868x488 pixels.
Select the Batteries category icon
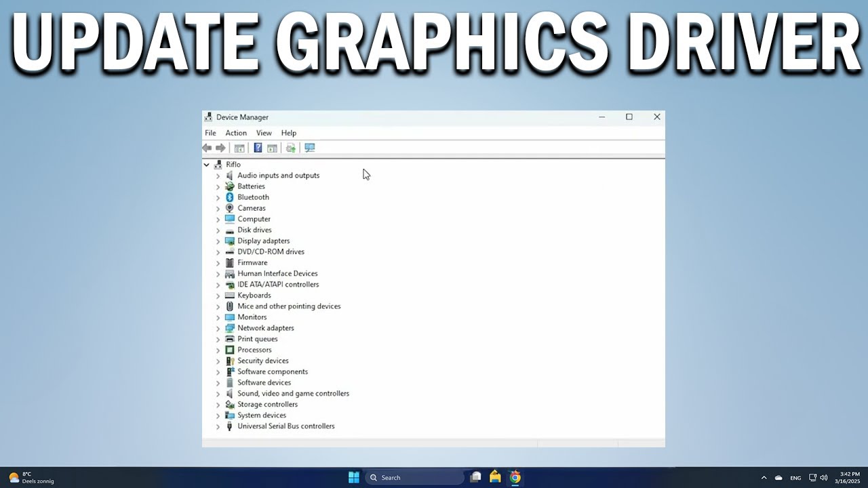(230, 186)
